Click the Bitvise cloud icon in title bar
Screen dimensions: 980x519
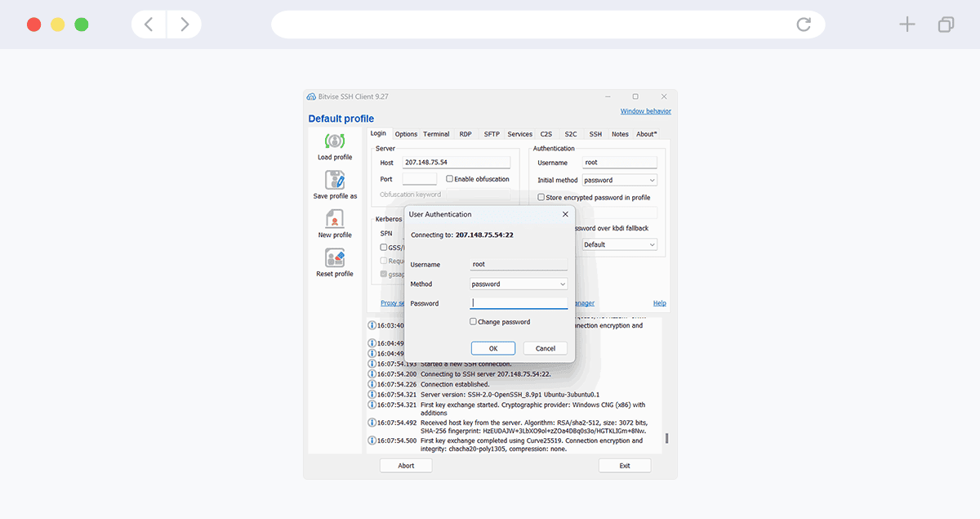pos(311,96)
